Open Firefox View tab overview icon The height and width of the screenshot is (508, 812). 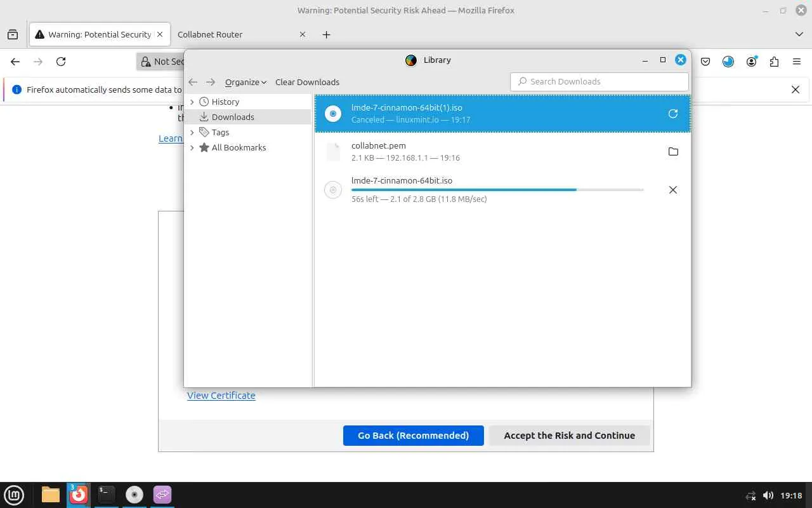(13, 34)
